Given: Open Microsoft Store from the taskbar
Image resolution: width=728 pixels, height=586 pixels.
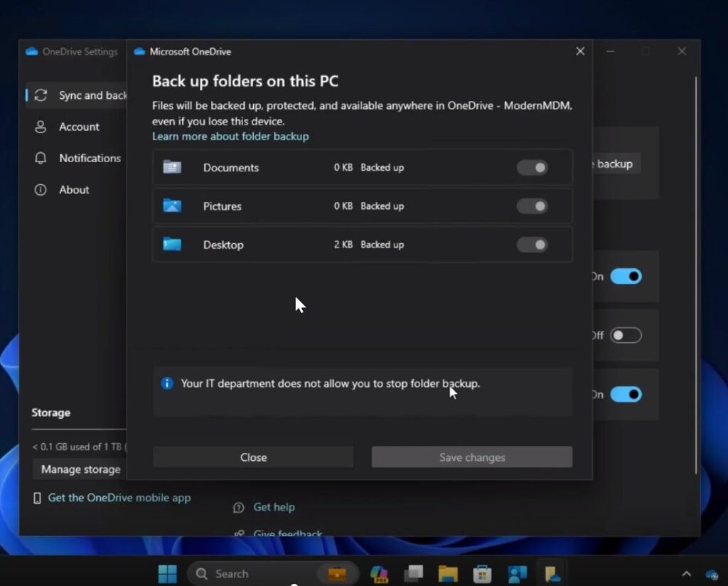Looking at the screenshot, I should 483,574.
